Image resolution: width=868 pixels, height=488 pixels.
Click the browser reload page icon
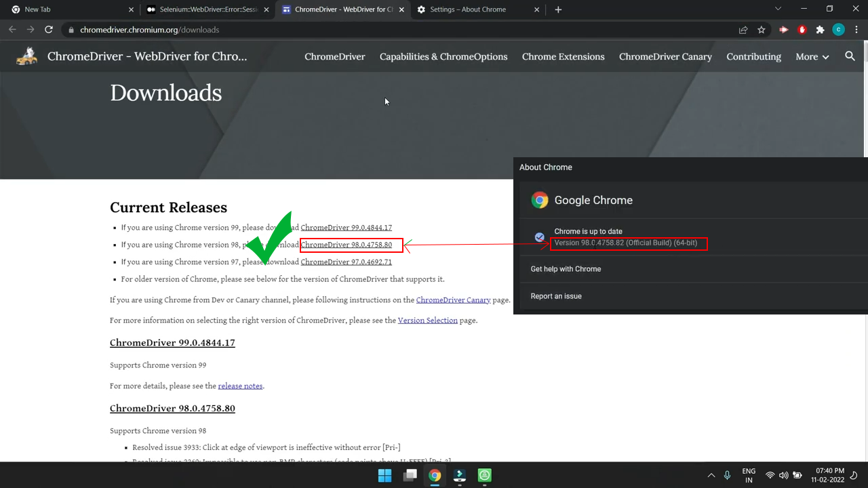coord(49,30)
